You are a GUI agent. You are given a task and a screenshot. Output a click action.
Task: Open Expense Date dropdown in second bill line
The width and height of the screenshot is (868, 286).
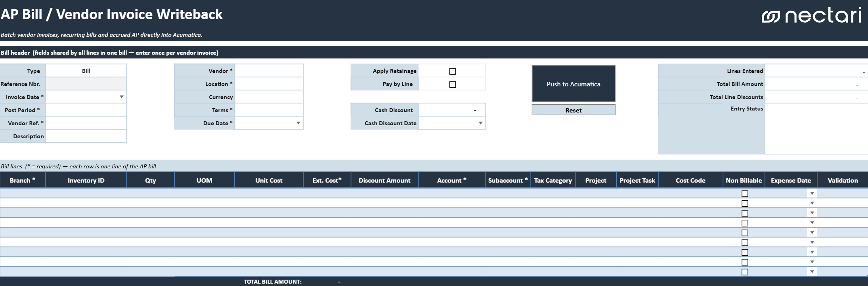coord(812,203)
